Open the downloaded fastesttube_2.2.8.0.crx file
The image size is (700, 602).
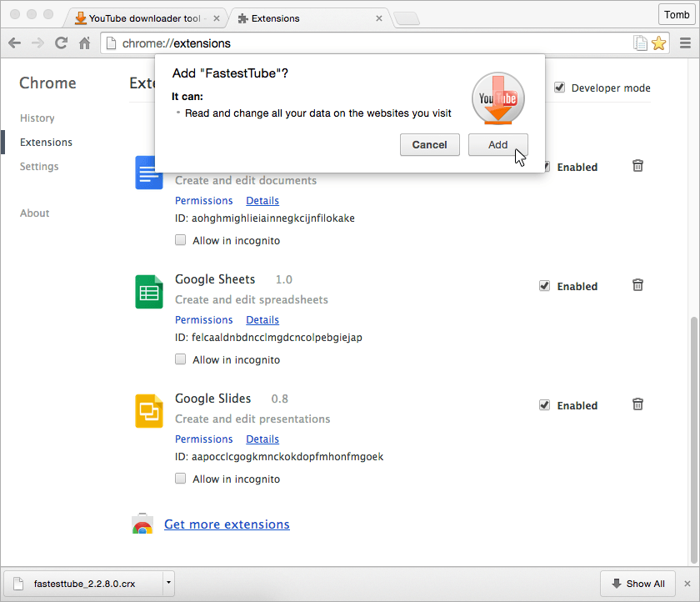(x=84, y=584)
